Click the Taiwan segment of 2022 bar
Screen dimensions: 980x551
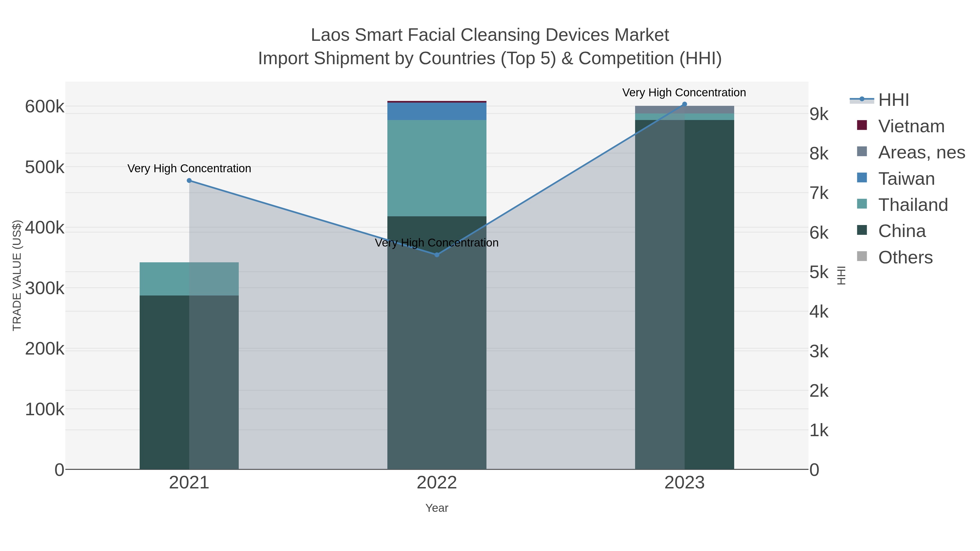[437, 111]
